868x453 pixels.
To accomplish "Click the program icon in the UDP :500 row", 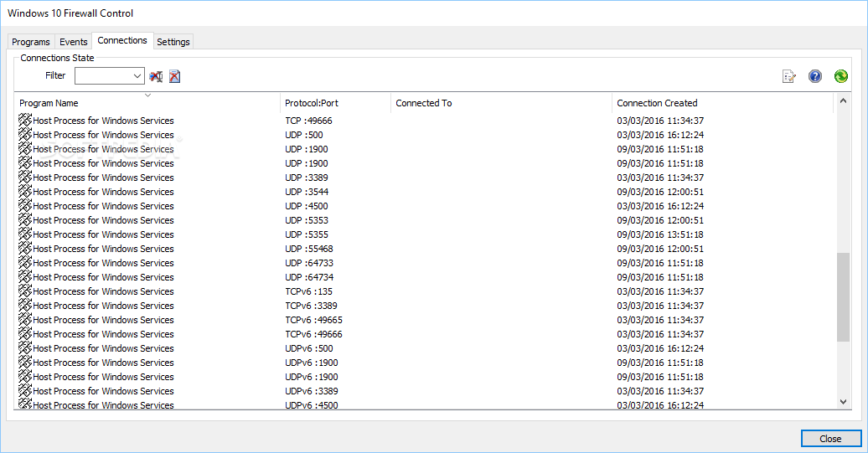I will 25,135.
